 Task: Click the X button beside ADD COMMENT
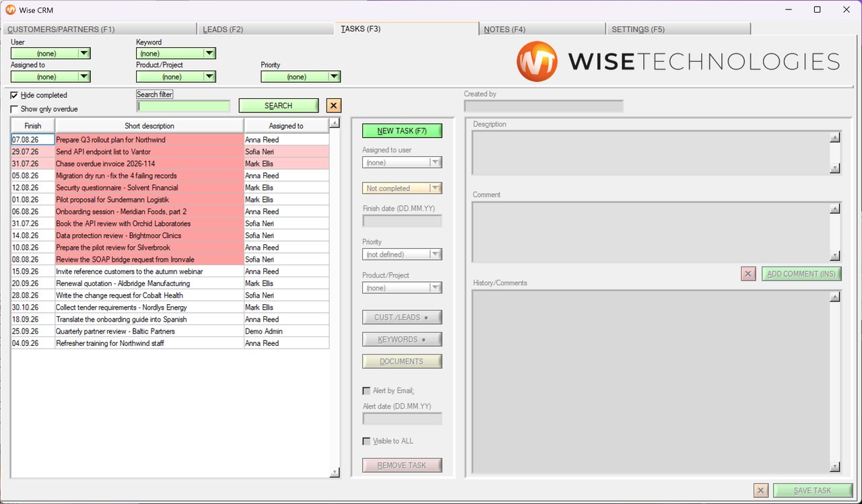click(748, 274)
